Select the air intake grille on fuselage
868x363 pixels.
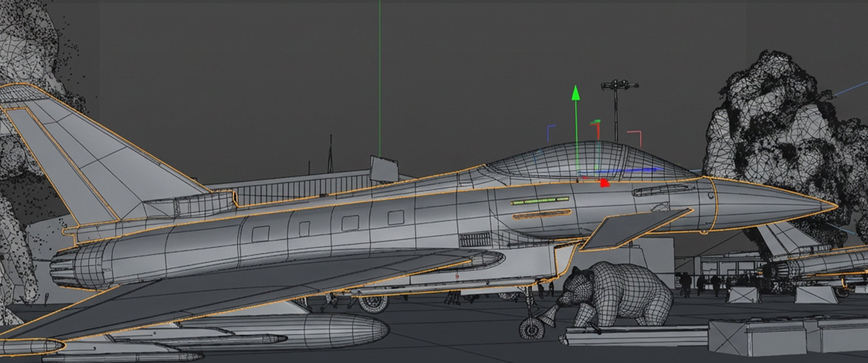[x=475, y=239]
